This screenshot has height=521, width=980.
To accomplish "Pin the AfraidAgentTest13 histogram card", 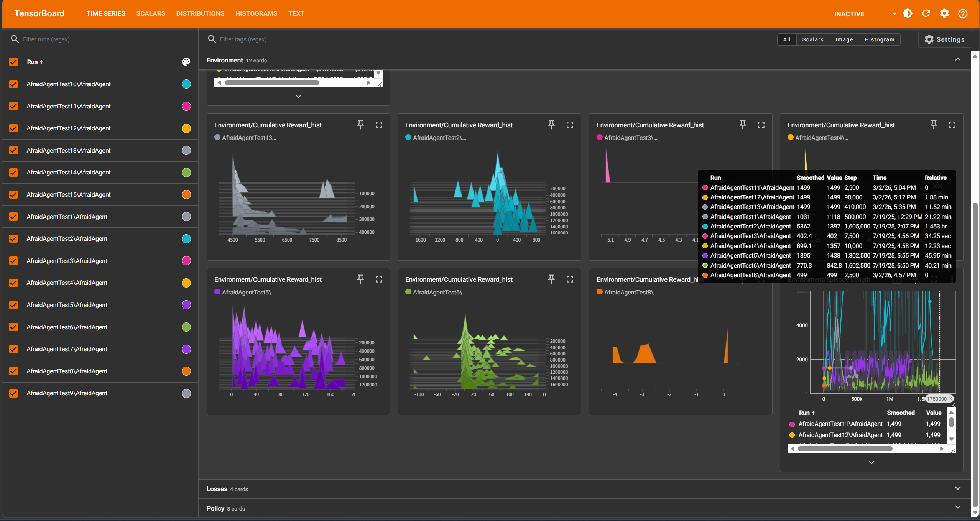I will 360,125.
